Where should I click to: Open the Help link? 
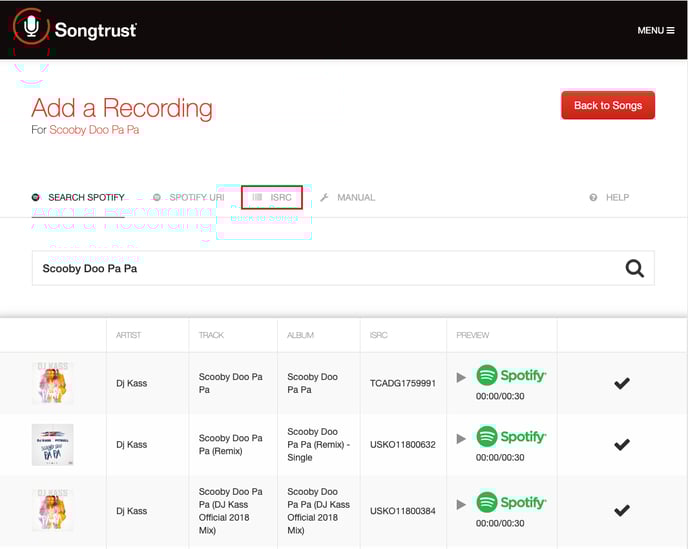pos(609,197)
